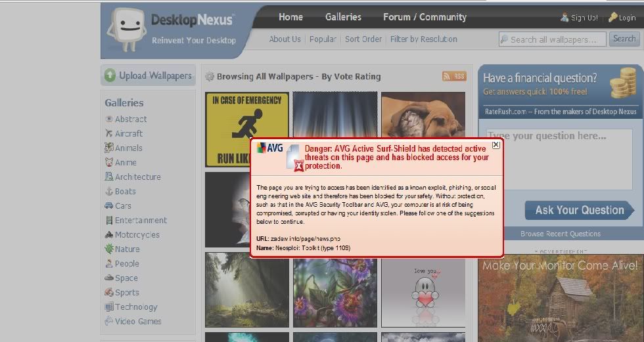Click the Aircraft gallery plane icon

109,133
